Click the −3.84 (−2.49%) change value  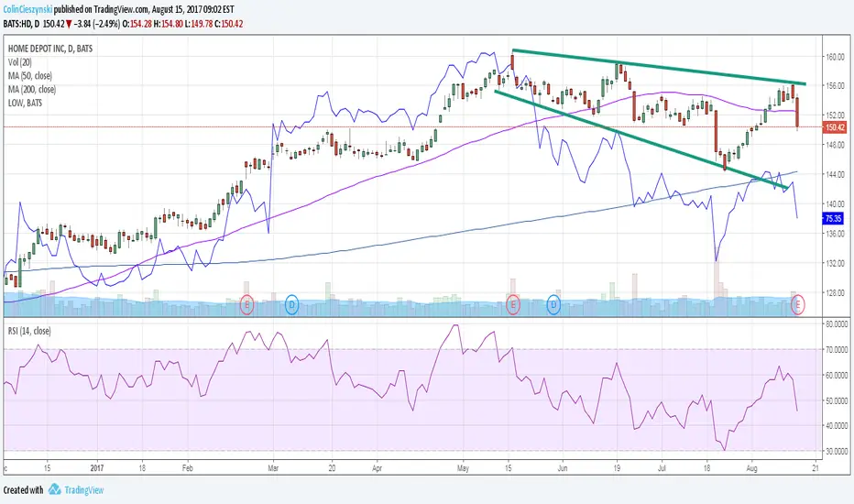[97, 24]
